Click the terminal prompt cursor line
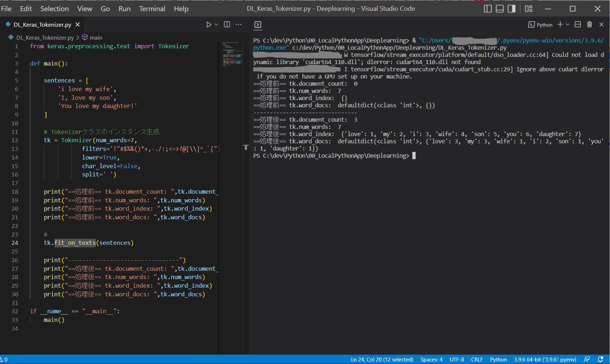Image resolution: width=610 pixels, height=364 pixels. point(334,156)
